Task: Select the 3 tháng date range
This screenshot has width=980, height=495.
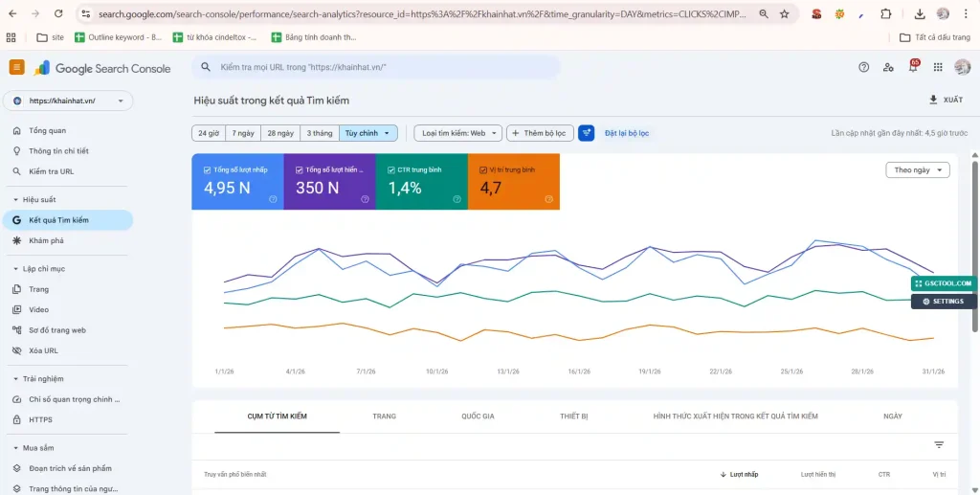Action: pyautogui.click(x=320, y=133)
